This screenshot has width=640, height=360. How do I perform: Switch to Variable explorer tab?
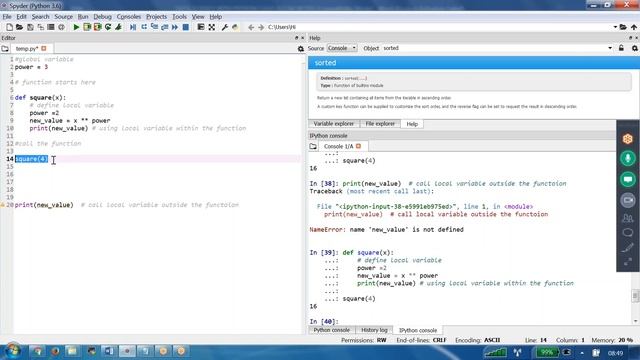click(333, 124)
